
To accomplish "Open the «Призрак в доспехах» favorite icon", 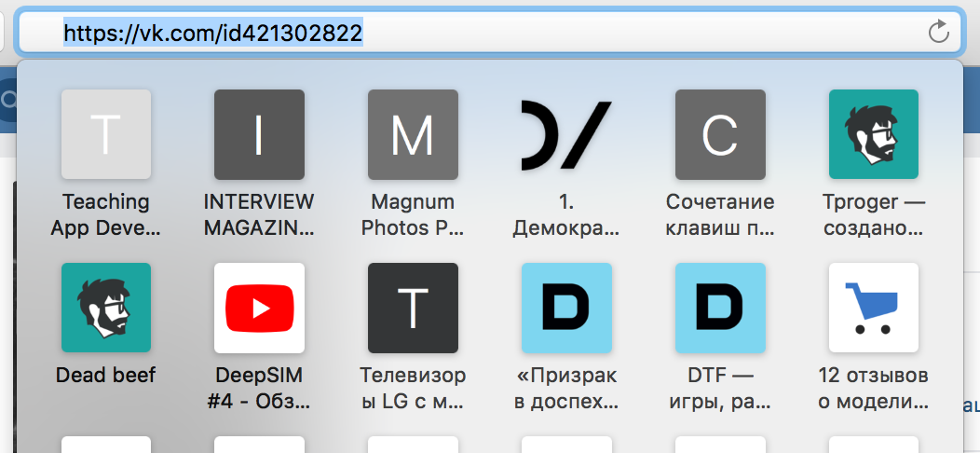I will tap(567, 308).
